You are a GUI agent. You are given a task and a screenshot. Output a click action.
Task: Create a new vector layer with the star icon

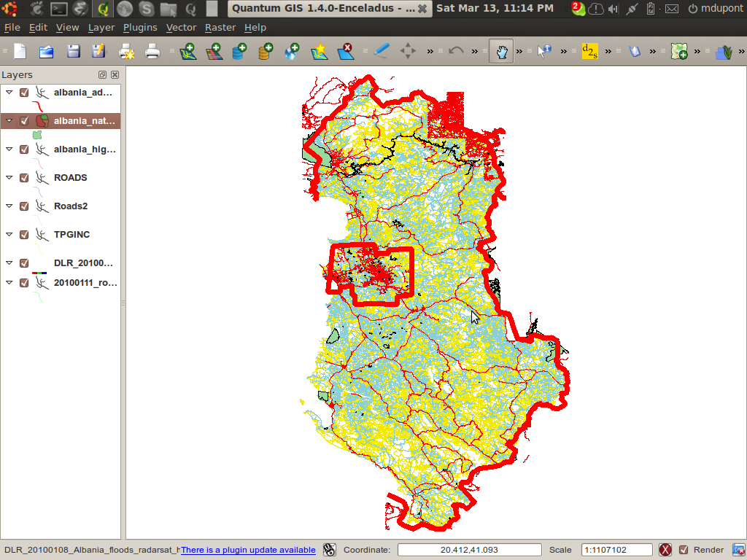(x=320, y=51)
